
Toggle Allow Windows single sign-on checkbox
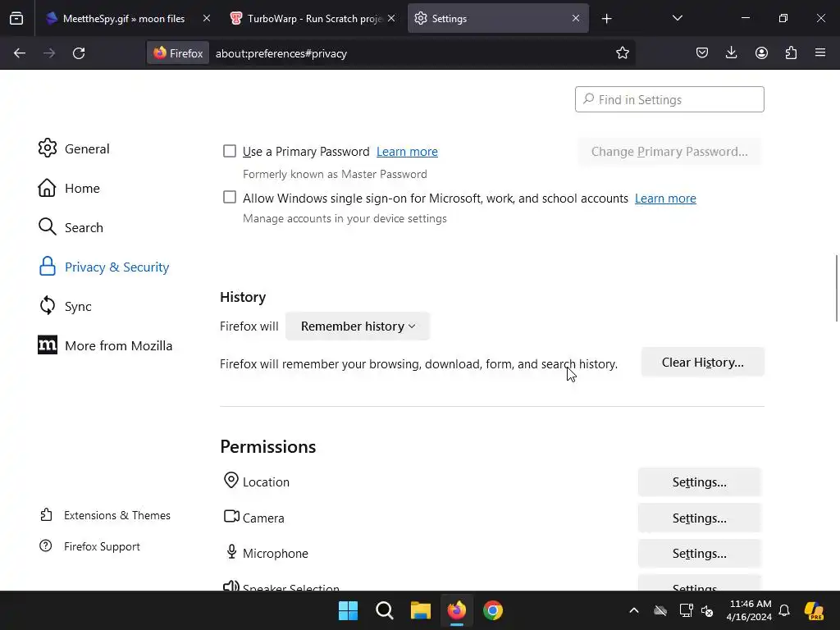pos(230,198)
